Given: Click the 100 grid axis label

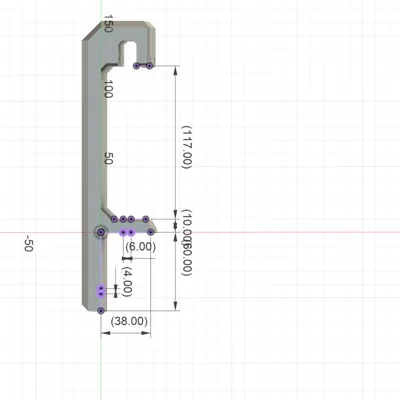Looking at the screenshot, I should pos(108,89).
